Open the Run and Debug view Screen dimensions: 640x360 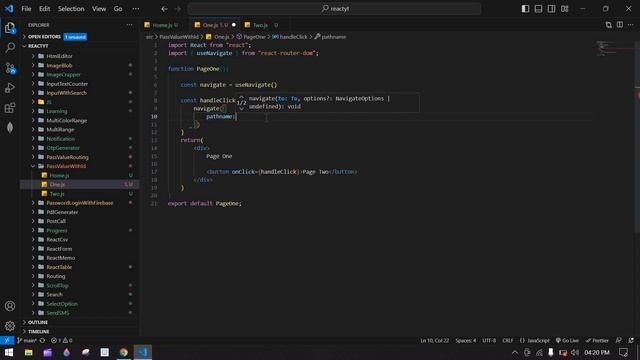pos(10,88)
